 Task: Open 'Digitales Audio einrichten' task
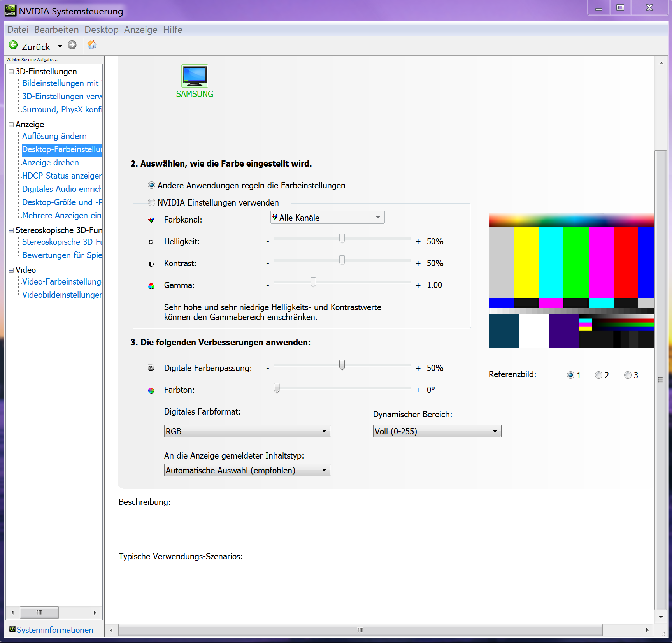click(62, 189)
